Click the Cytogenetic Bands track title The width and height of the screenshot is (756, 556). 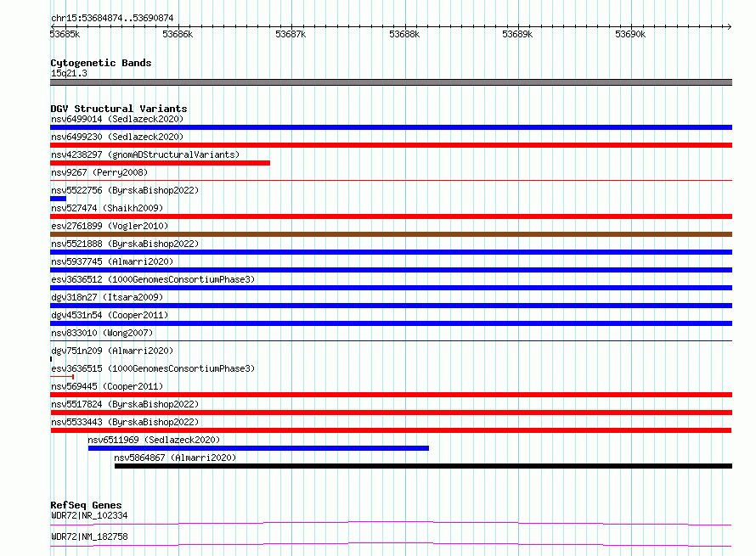click(x=101, y=63)
